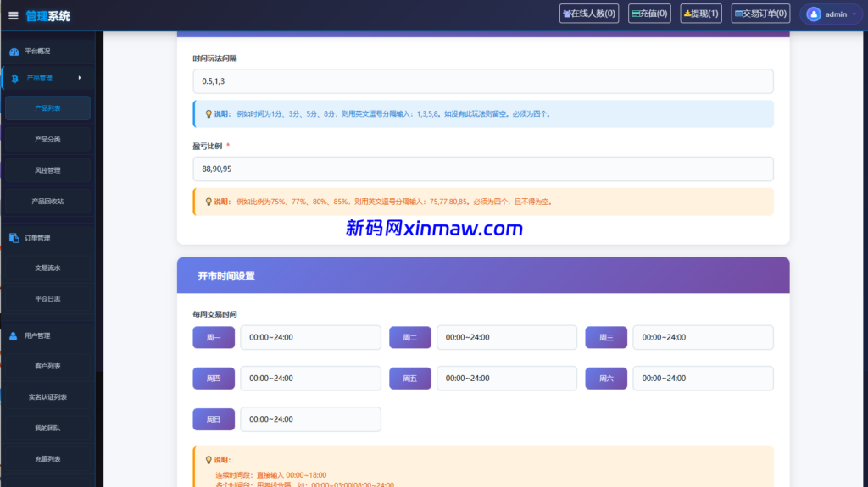The width and height of the screenshot is (868, 487).
Task: Open 客户列表 menu item
Action: [x=47, y=366]
